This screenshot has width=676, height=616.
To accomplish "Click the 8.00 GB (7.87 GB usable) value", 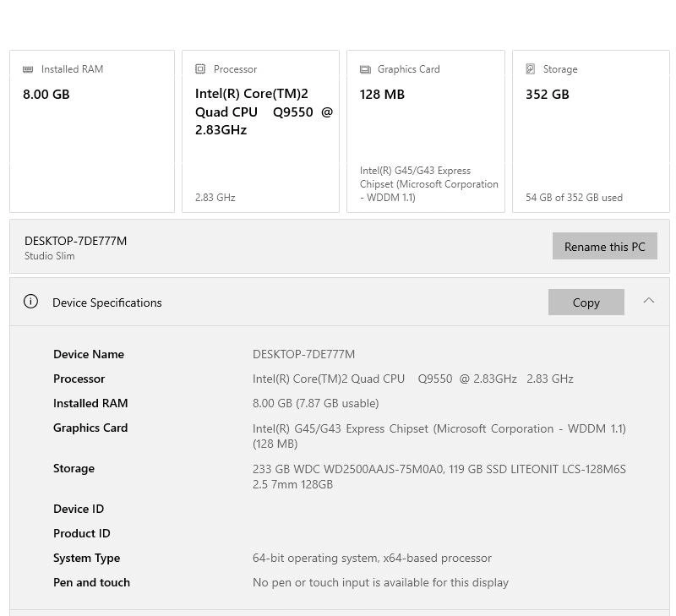I will (x=315, y=403).
